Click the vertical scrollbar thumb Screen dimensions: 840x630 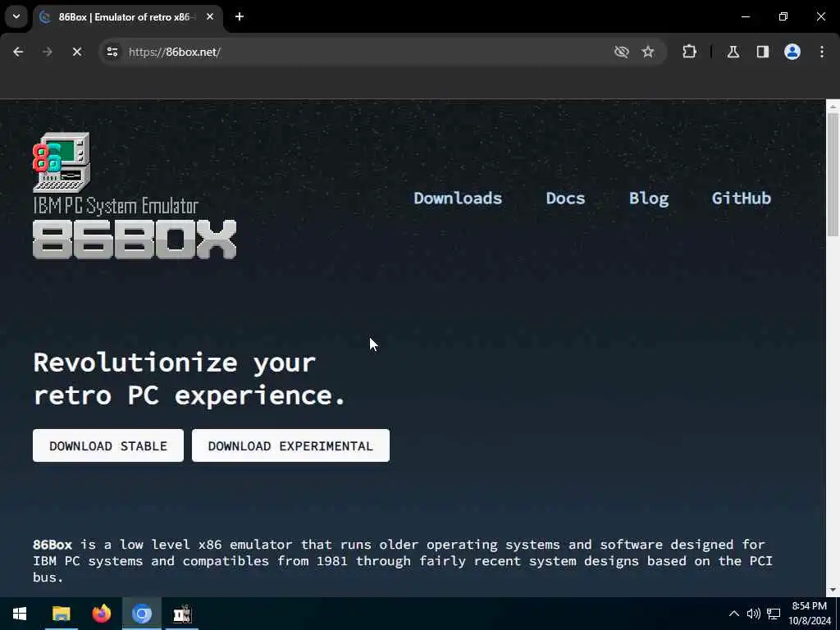(833, 174)
